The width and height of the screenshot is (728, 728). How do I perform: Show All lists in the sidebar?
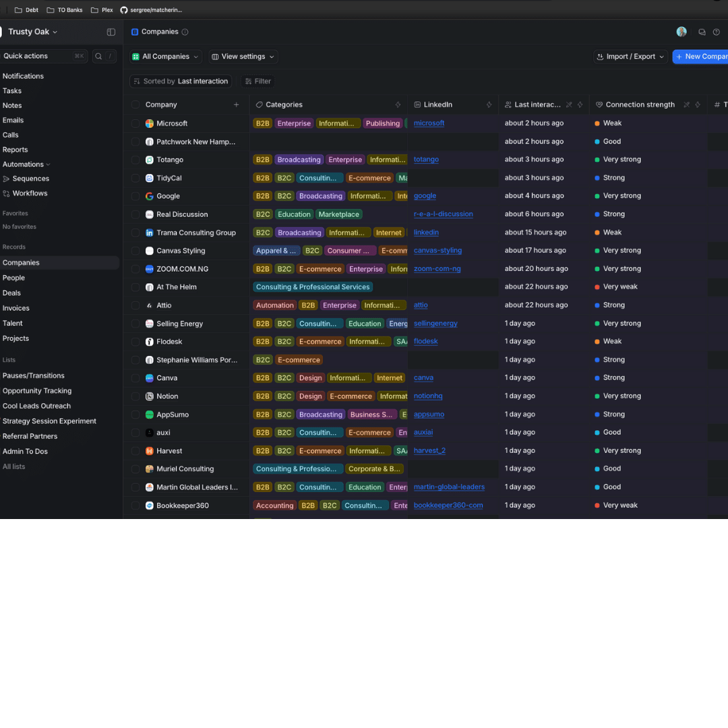coord(14,466)
